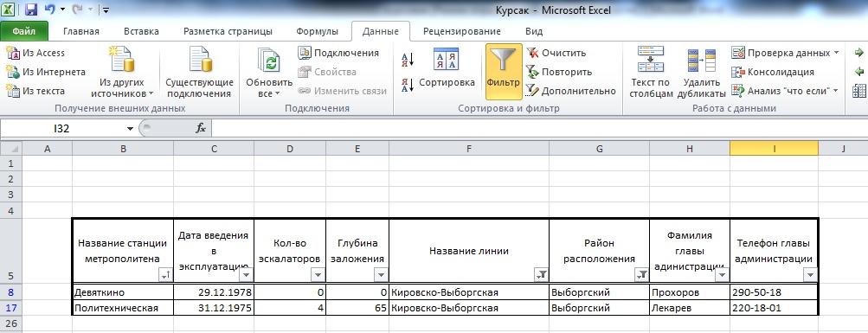Click the green right arrow Группировать icon
Screen dimensions: 868x333
pos(859,53)
